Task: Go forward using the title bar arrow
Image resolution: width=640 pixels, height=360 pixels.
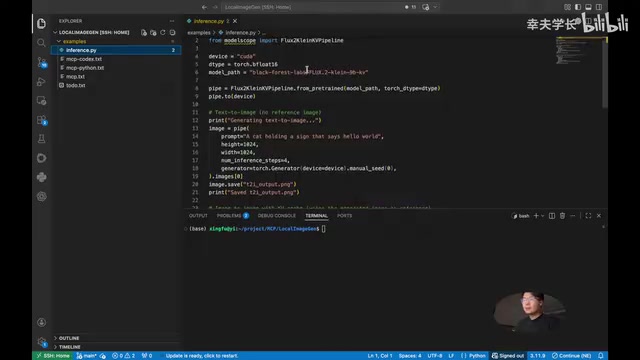Action: click(x=215, y=7)
